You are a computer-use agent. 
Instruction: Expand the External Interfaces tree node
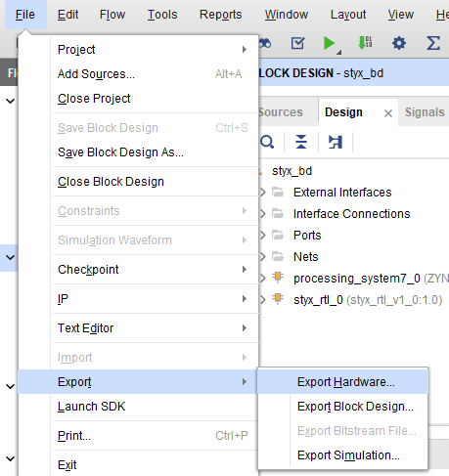[263, 193]
